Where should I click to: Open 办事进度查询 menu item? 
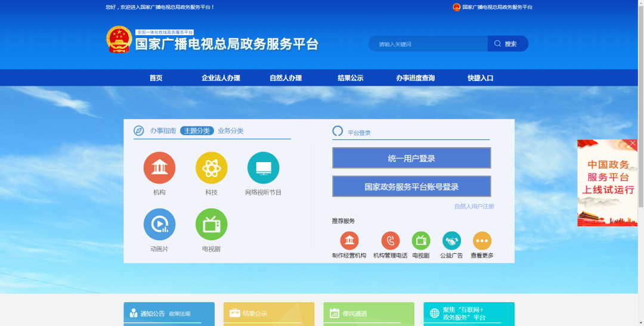coord(415,78)
